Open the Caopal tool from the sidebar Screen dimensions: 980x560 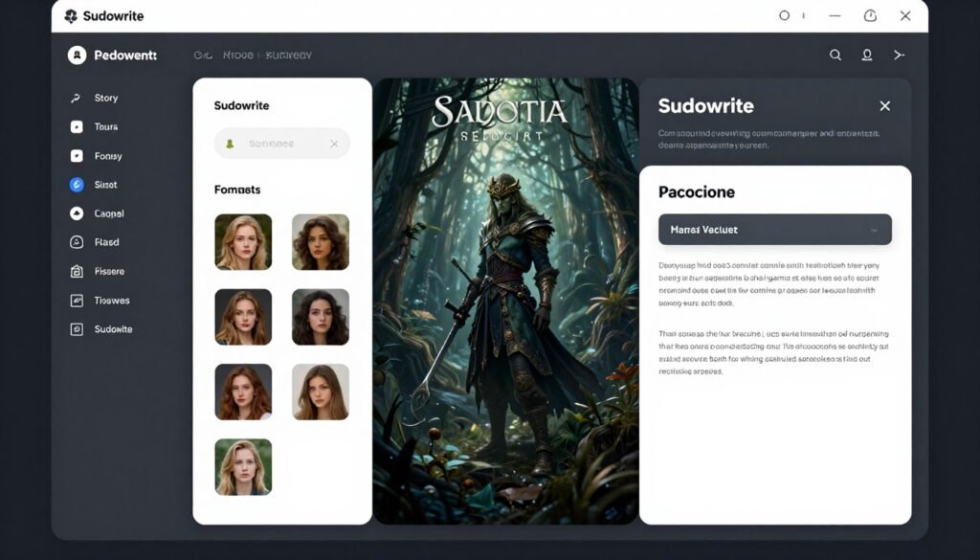tap(77, 213)
